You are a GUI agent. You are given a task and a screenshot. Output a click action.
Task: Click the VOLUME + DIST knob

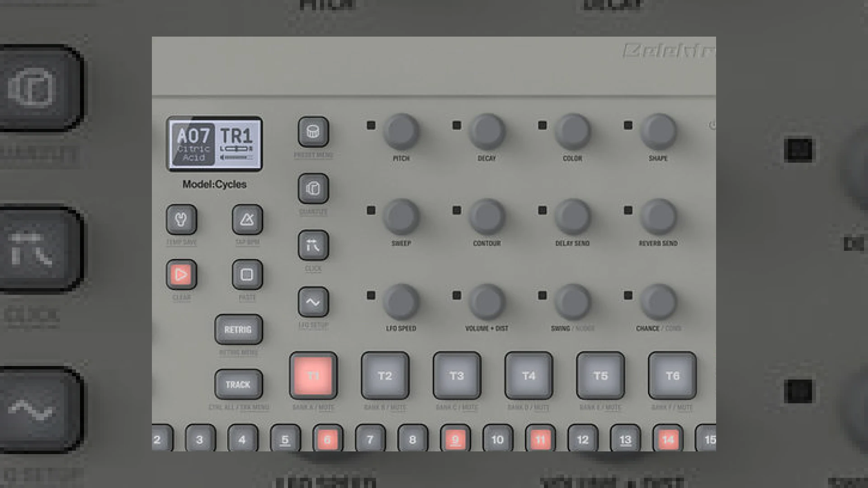pos(487,302)
